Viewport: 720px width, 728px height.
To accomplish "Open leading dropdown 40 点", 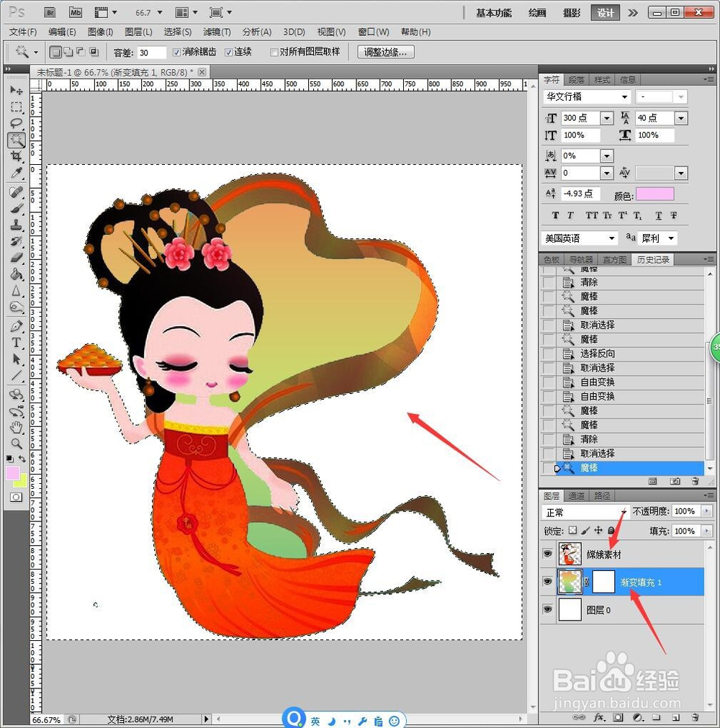I will point(681,118).
